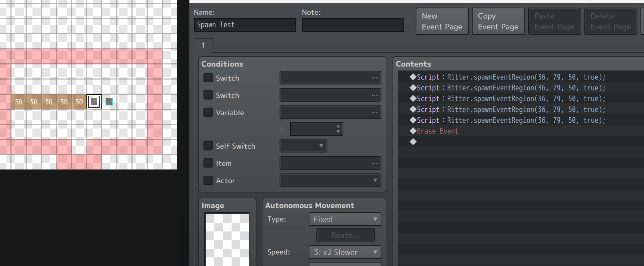Click the Variable condition picker ellipsis

pos(375,112)
